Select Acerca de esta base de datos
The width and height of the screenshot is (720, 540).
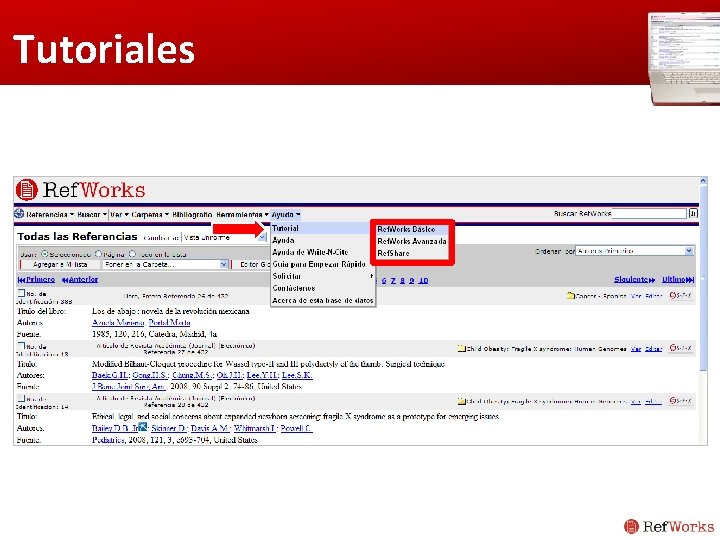pyautogui.click(x=323, y=300)
